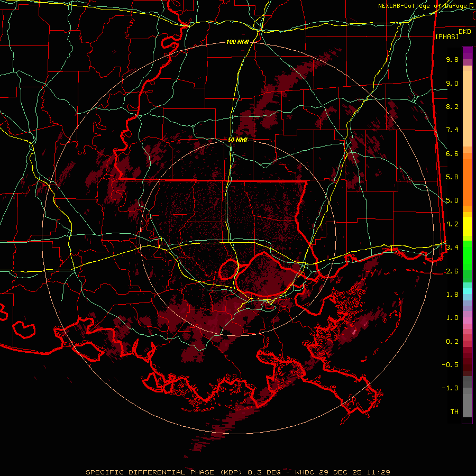The height and width of the screenshot is (476, 476).
Task: Select the purple top segment of color bar
Action: point(467,53)
